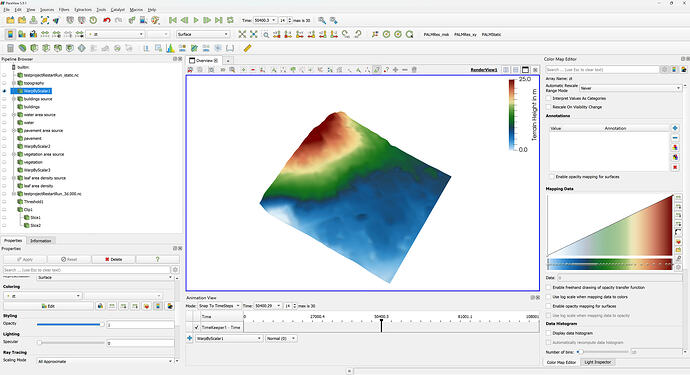690x375 pixels.
Task: Check Use log scale when mapping data to colors
Action: 549,297
